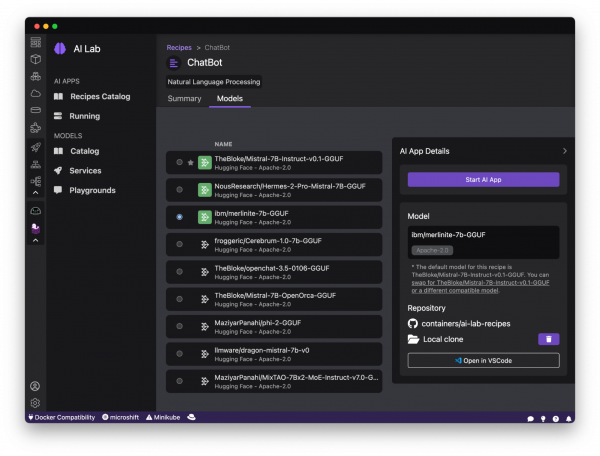Click the Recipes breadcrumb link

[x=179, y=47]
